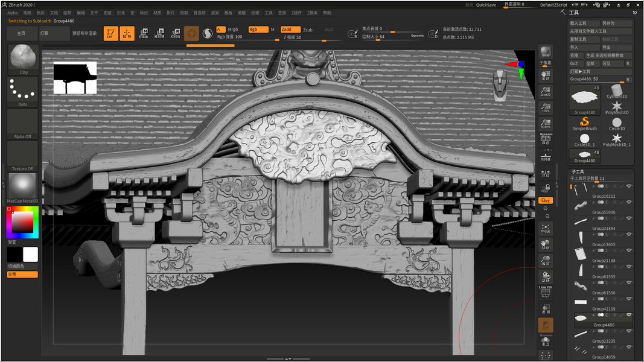Image resolution: width=644 pixels, height=362 pixels.
Task: Toggle the Line Fill PolyF icon
Action: pos(546,292)
